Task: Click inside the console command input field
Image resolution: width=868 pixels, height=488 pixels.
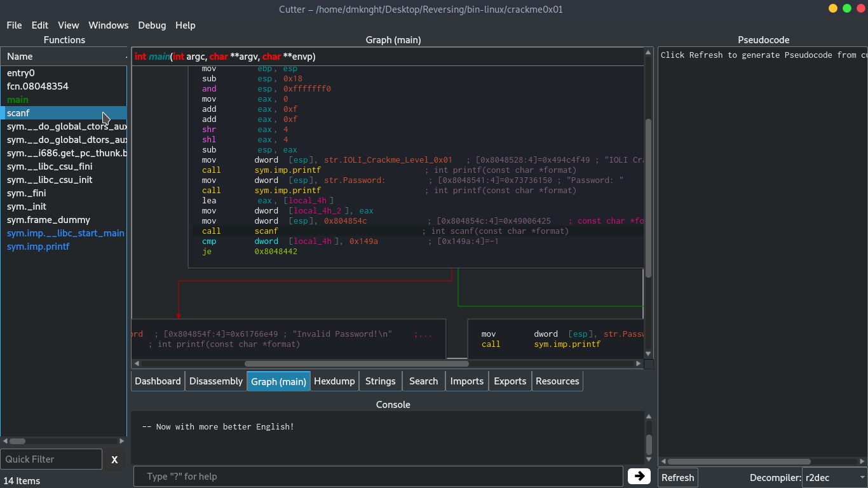Action: click(377, 476)
